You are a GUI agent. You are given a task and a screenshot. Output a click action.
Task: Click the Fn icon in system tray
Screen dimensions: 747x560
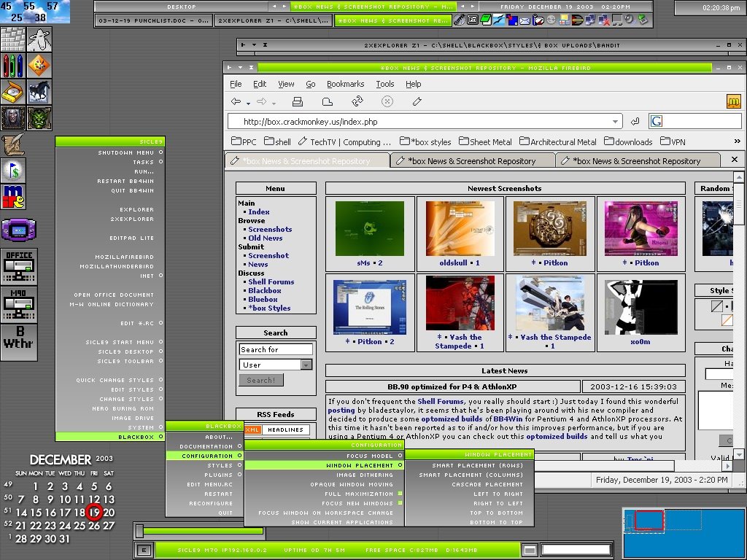pyautogui.click(x=473, y=20)
